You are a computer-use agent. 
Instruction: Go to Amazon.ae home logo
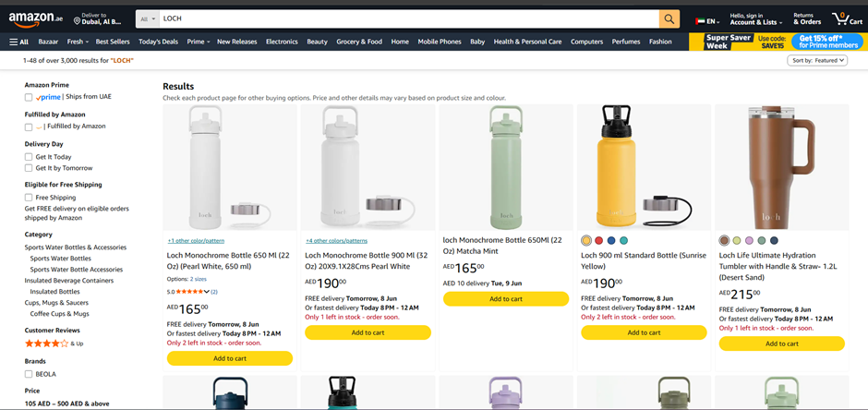tap(36, 18)
